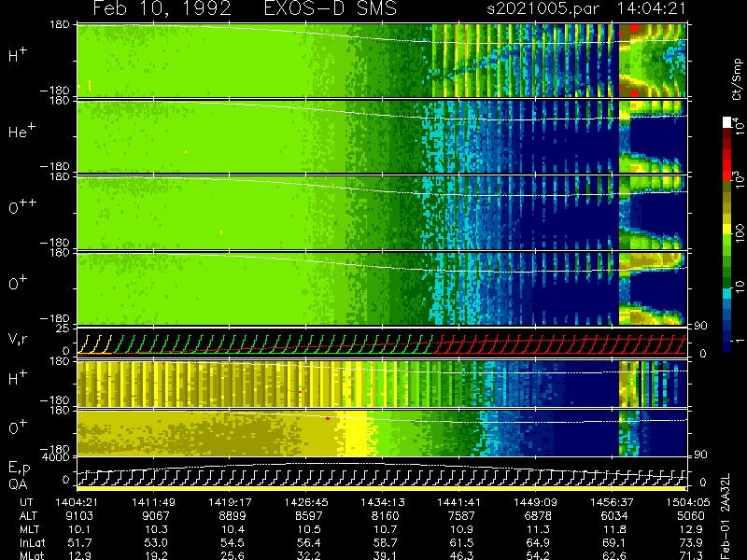The height and width of the screenshot is (560, 747).
Task: Click UT value '1441:41'
Action: coord(458,502)
